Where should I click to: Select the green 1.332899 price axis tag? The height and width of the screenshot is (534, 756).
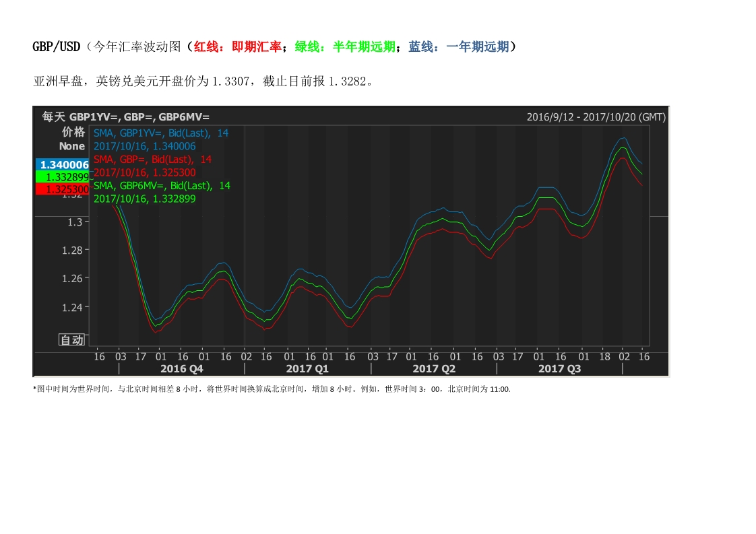coord(63,177)
